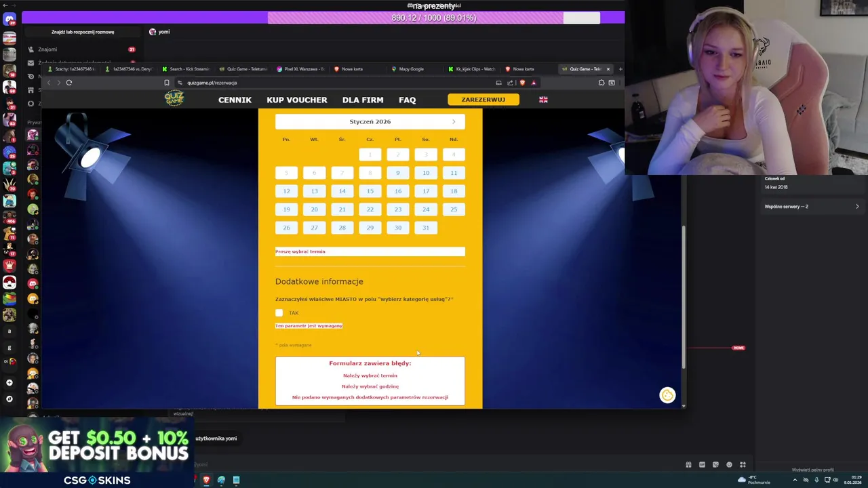The width and height of the screenshot is (868, 488).
Task: Open the Brave Rewards triangle icon
Action: click(534, 83)
